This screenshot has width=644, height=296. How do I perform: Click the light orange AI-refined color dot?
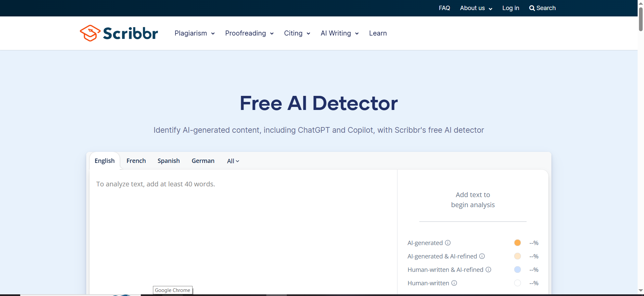pyautogui.click(x=518, y=256)
